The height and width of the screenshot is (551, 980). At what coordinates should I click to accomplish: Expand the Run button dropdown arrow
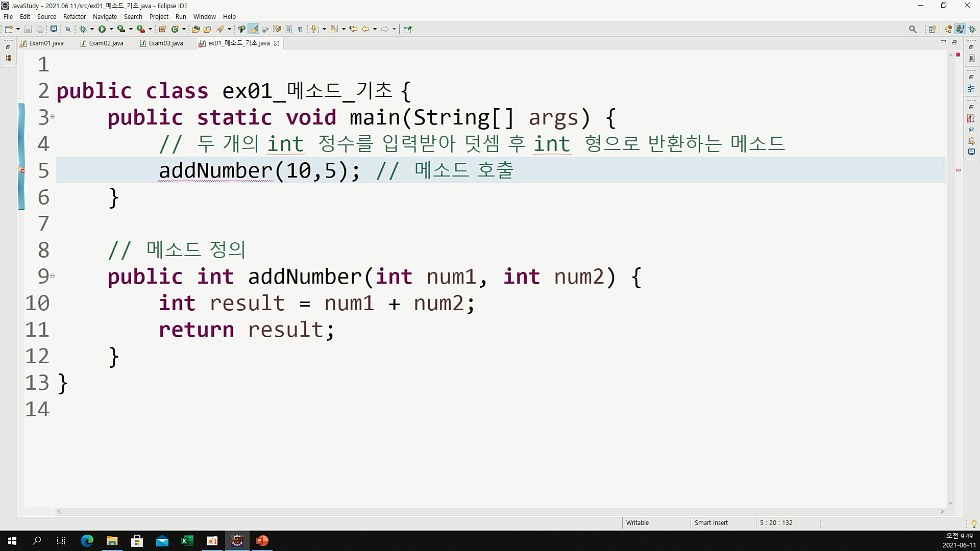pos(111,29)
